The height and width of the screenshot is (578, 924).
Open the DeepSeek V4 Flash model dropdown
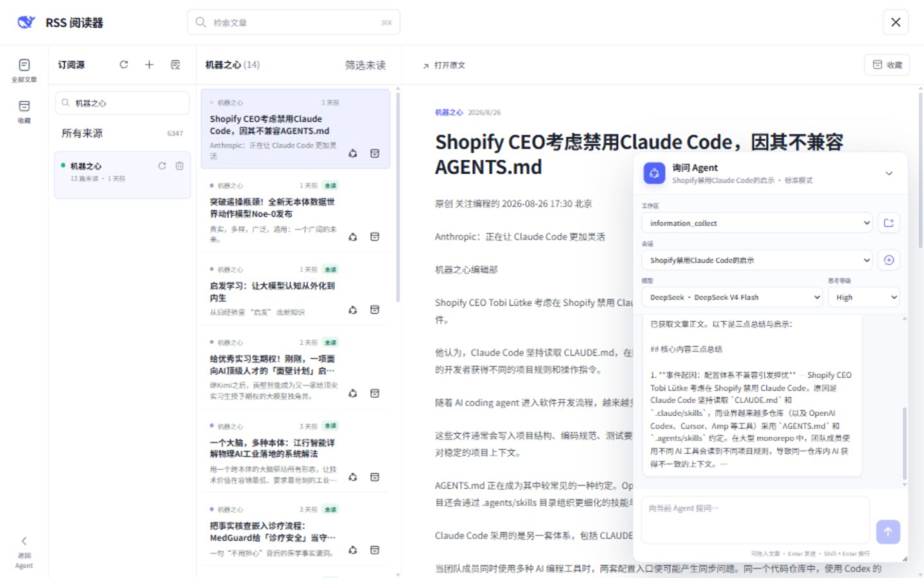[732, 297]
